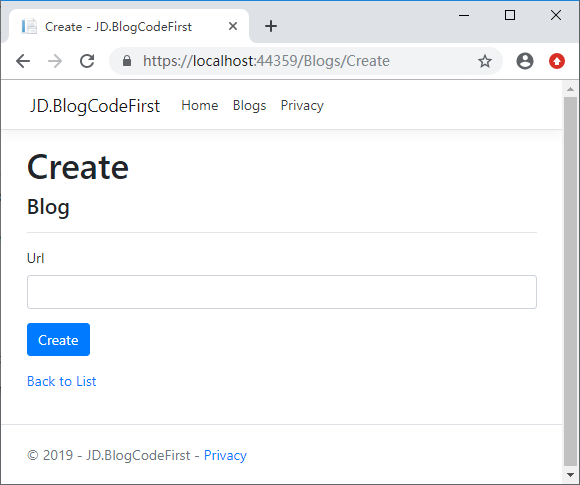
Task: Focus the Url text input field
Action: point(281,292)
